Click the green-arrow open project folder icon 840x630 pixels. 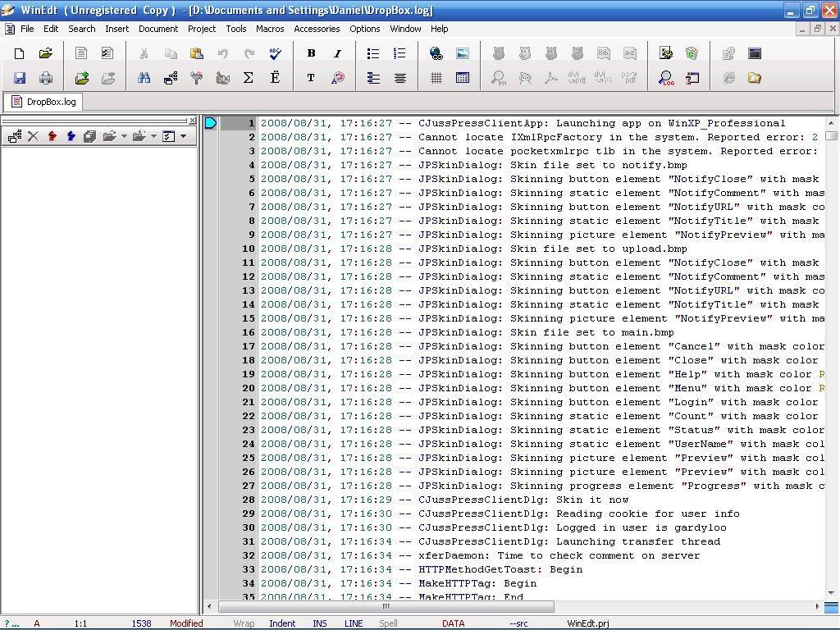pos(82,78)
